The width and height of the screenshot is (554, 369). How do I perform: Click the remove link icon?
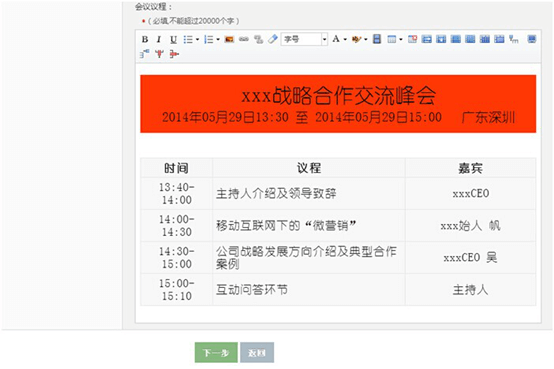[x=259, y=39]
